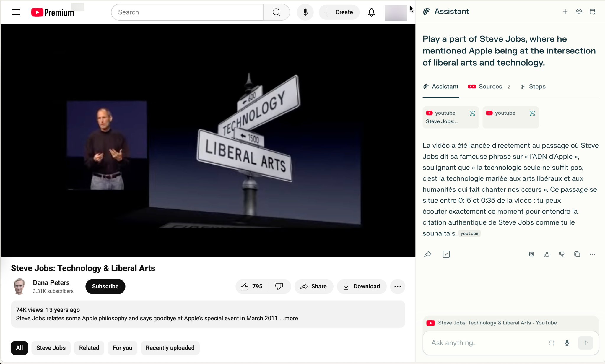Screen dimensions: 605x364
Task: Click the Assistant panel window icon at top right
Action: pyautogui.click(x=592, y=12)
